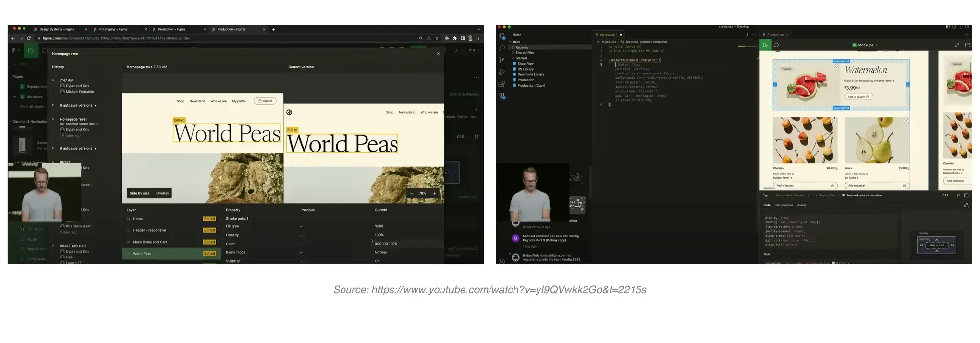Open the VS Code Explorer icon in activity bar

pos(502,36)
